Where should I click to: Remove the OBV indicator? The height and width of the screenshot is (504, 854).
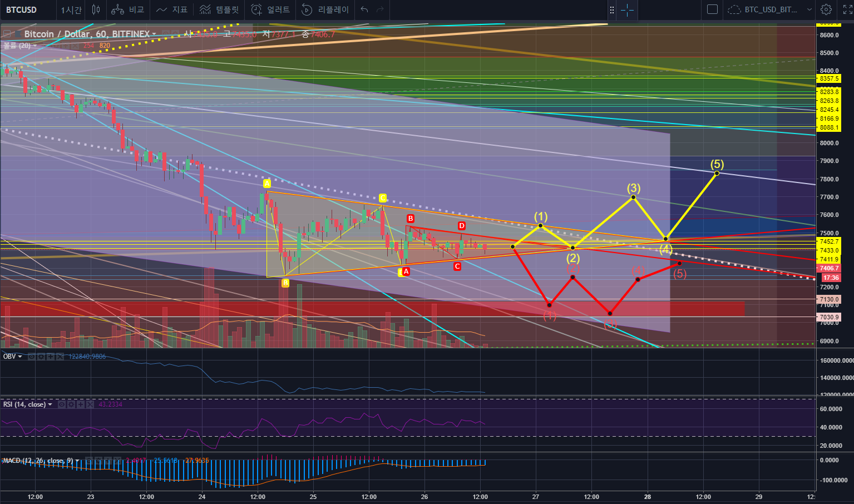pyautogui.click(x=60, y=357)
